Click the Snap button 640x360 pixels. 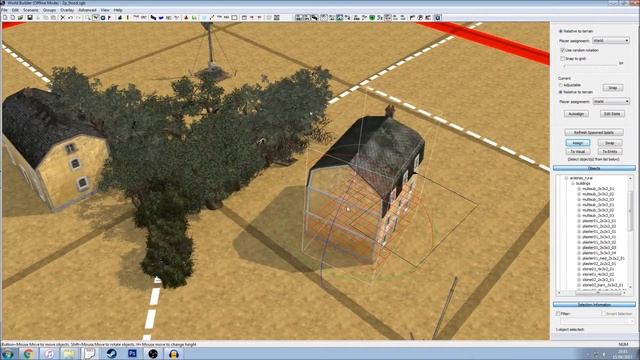point(613,88)
